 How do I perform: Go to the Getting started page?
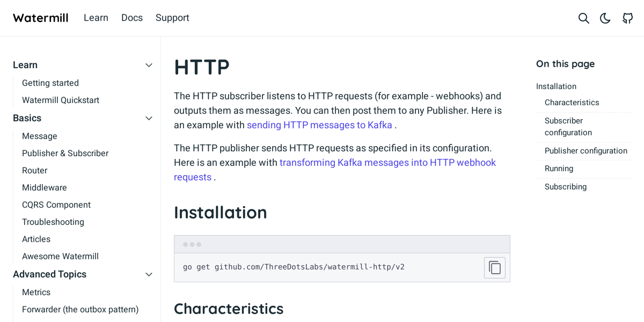tap(50, 83)
